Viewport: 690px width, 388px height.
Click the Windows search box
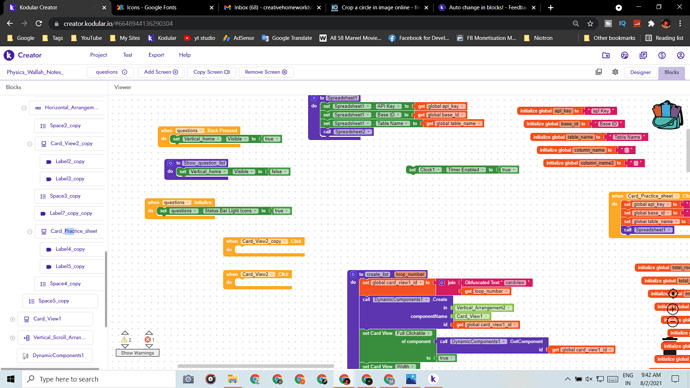99,379
